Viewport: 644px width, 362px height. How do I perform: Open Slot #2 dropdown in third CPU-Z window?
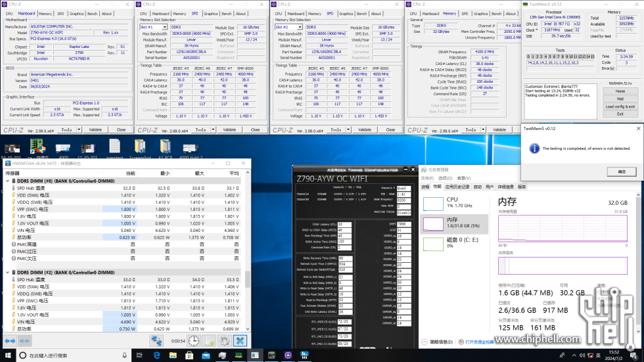click(x=300, y=27)
